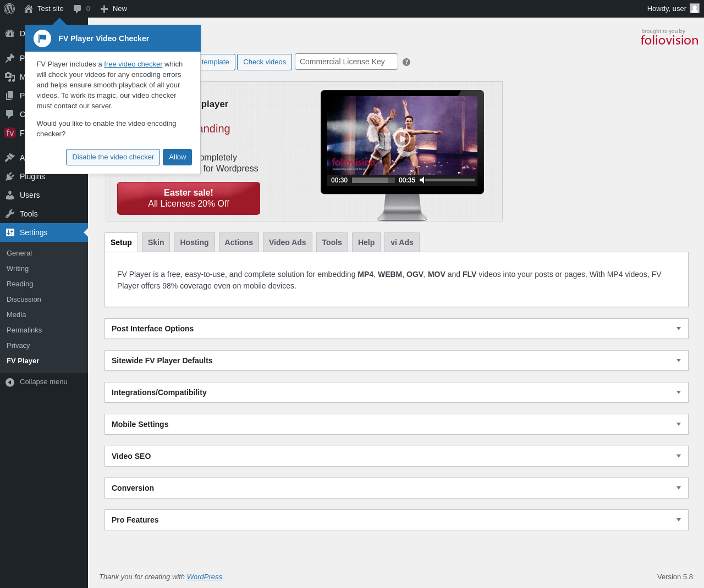Open the Help tab in FV Player settings

click(366, 242)
